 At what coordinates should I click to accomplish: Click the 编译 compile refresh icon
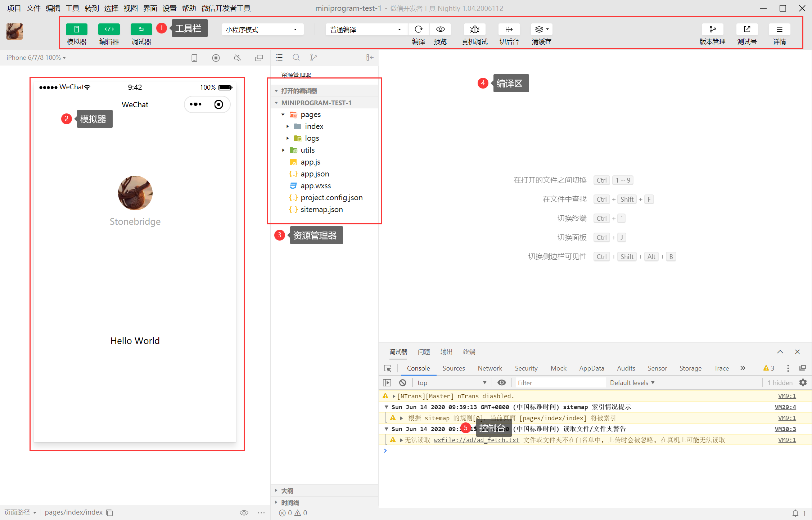point(419,29)
